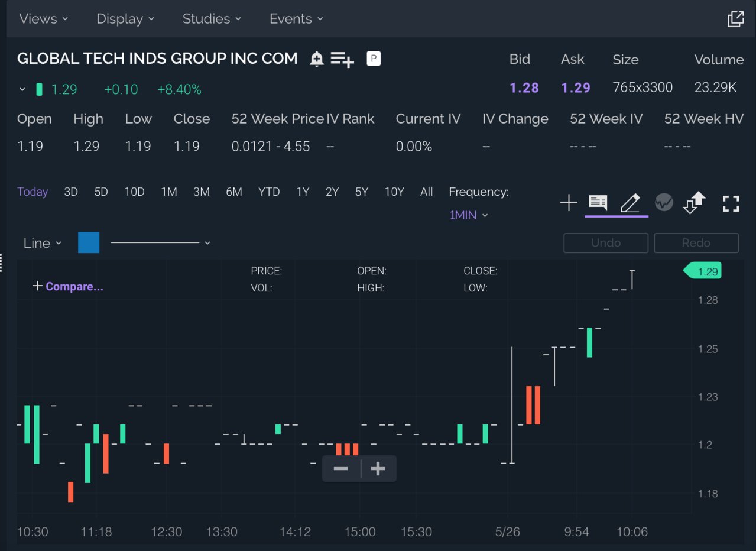The width and height of the screenshot is (756, 551).
Task: Click the Redo button
Action: [x=696, y=243]
